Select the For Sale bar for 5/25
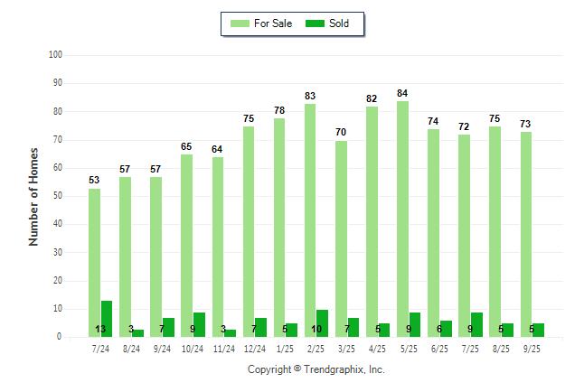Screen dimensions: 584x392 coord(402,219)
